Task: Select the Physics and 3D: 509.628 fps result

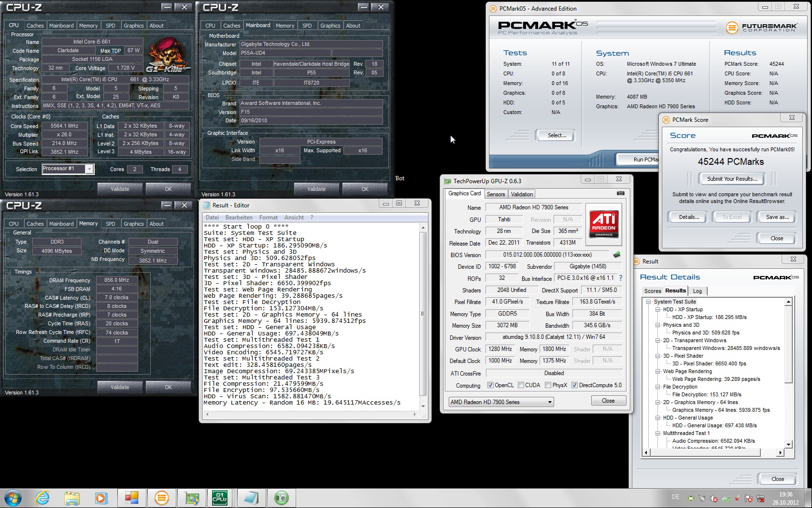Action: tap(706, 333)
